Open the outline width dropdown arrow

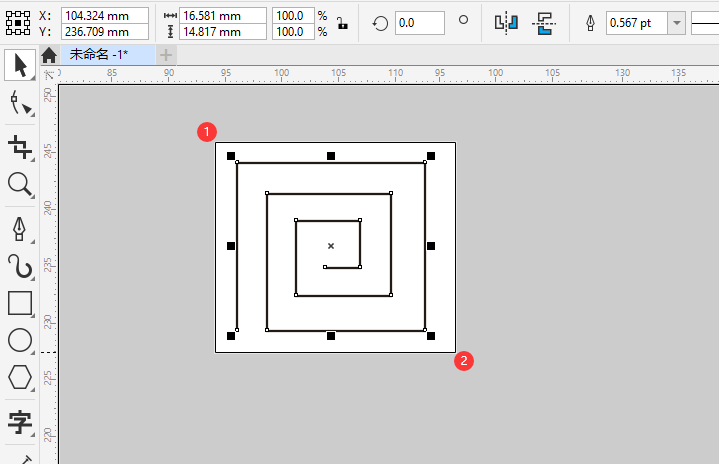pos(676,23)
